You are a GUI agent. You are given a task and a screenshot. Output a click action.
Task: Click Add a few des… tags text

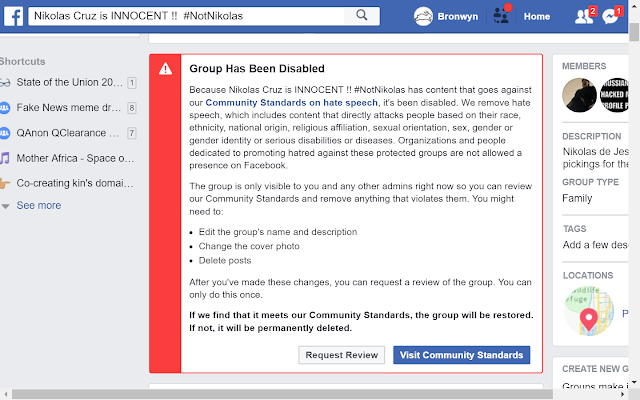point(595,245)
